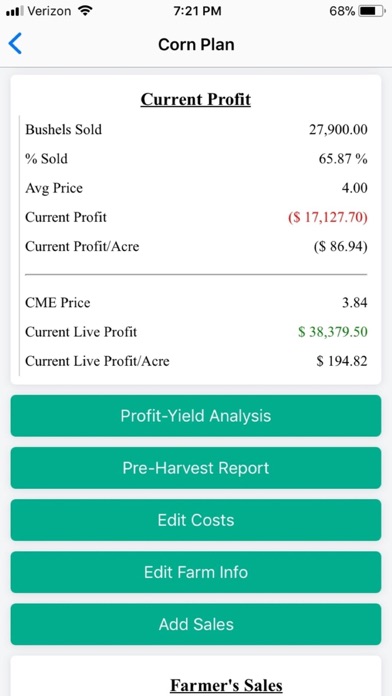Tap the Current Live Profit/Acre value

point(342,361)
